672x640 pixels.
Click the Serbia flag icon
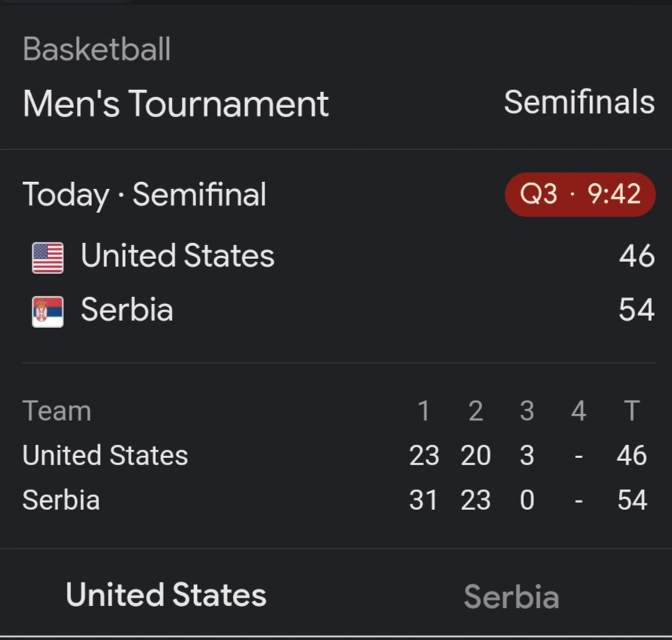47,311
